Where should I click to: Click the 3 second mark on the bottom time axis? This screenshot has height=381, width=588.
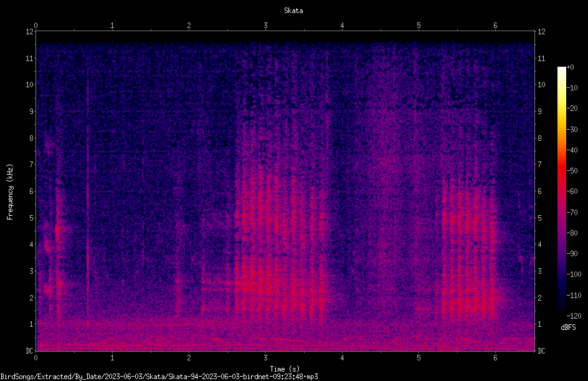[265, 358]
